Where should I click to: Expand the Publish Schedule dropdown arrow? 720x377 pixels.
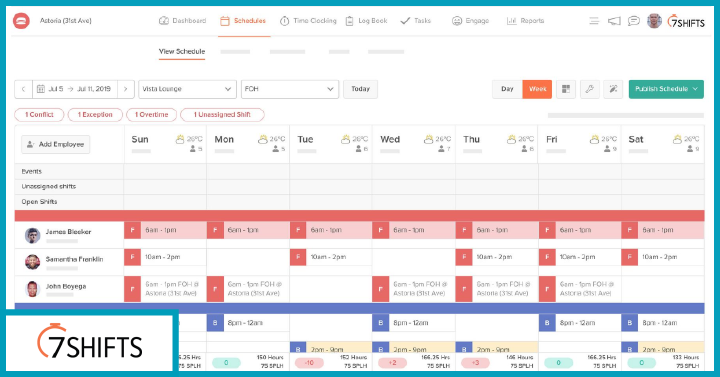pyautogui.click(x=696, y=89)
